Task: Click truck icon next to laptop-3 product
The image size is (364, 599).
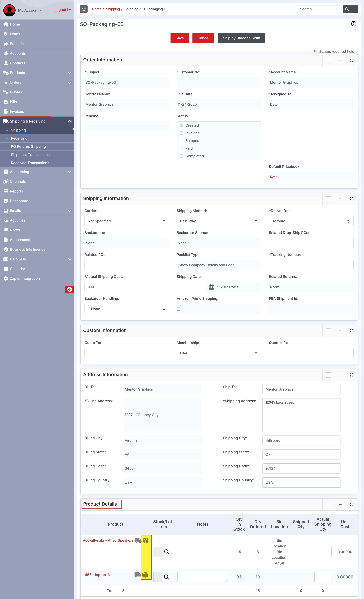Action: tap(138, 575)
